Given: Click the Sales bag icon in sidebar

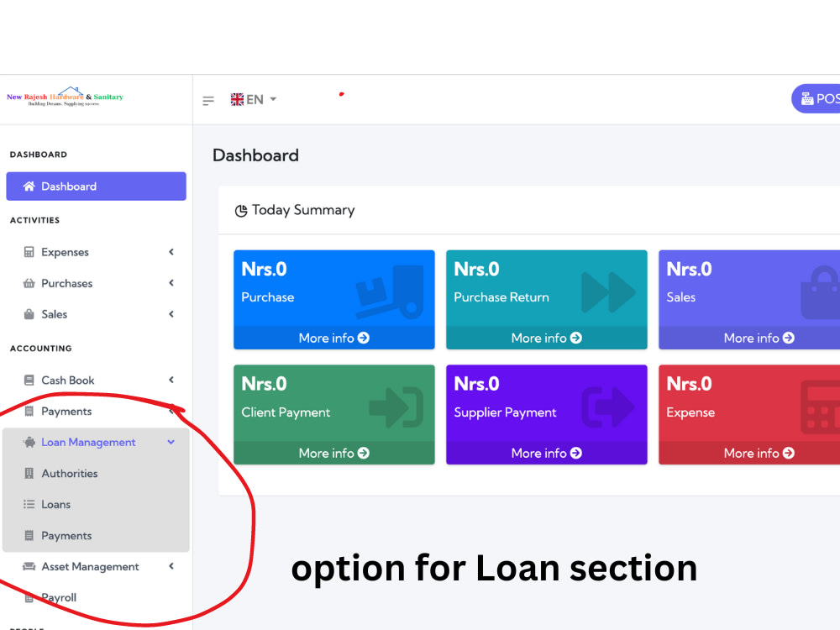Looking at the screenshot, I should [29, 314].
